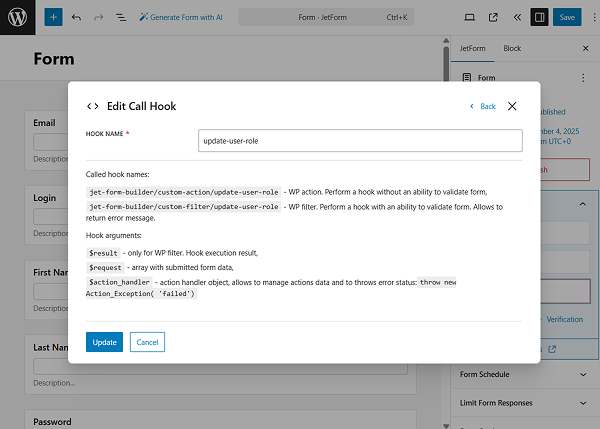Switch to the Block sidebar tab
This screenshot has width=600, height=429.
[x=512, y=49]
